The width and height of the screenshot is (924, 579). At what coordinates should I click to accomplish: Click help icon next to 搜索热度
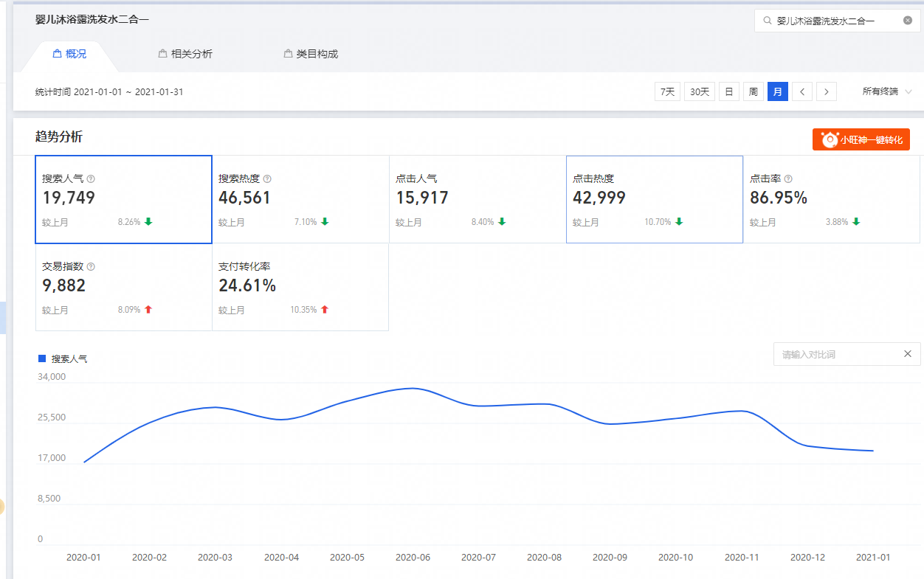coord(267,179)
